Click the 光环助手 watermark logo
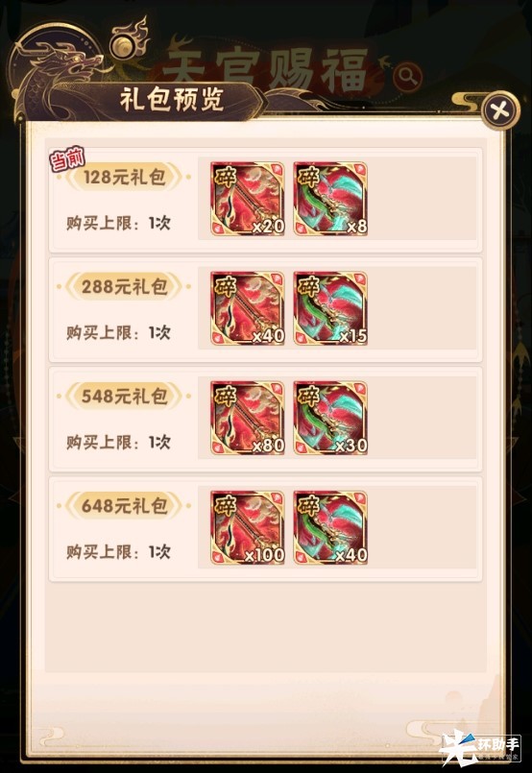This screenshot has width=532, height=773. (x=479, y=747)
